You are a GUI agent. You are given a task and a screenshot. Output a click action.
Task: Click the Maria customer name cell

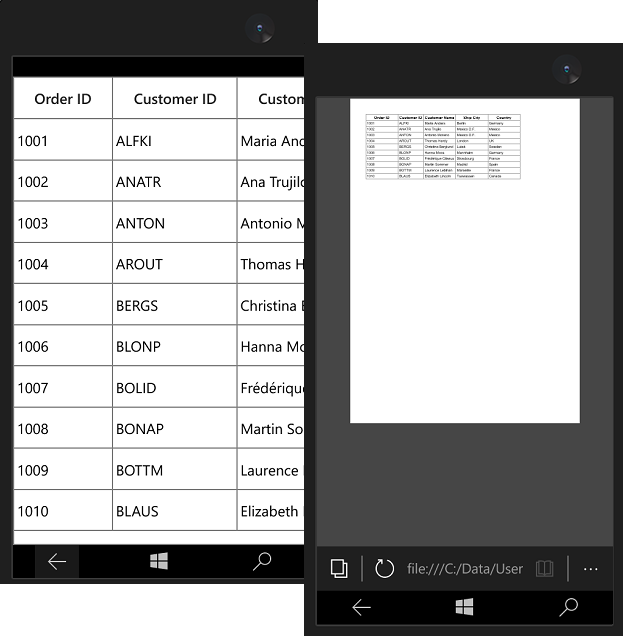click(x=271, y=140)
